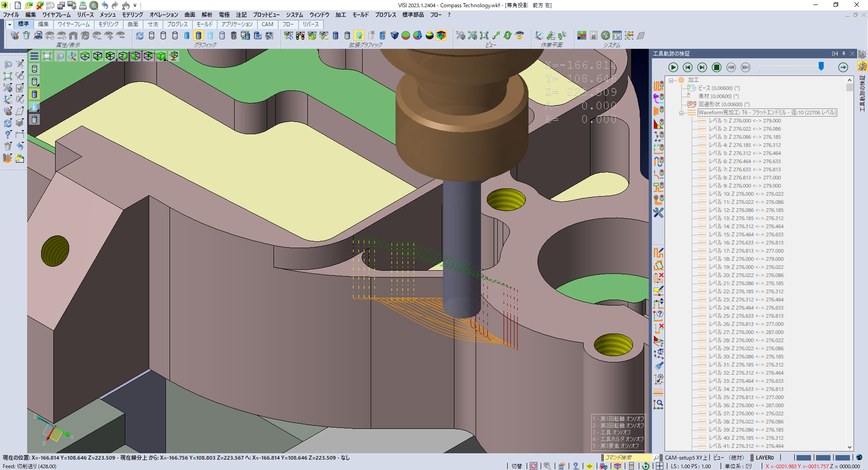This screenshot has width=868, height=470.
Task: Toggle the blue shaded cylinder display mode
Action: click(x=187, y=35)
